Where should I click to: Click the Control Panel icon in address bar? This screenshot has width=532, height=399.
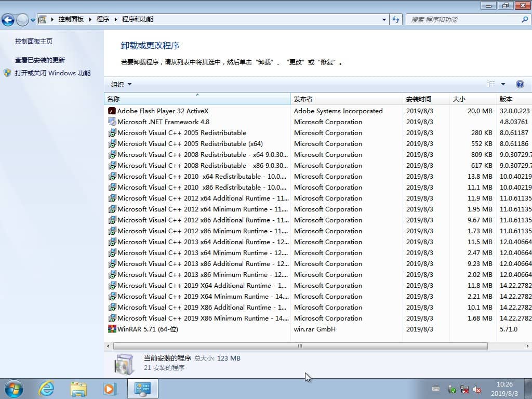click(43, 19)
